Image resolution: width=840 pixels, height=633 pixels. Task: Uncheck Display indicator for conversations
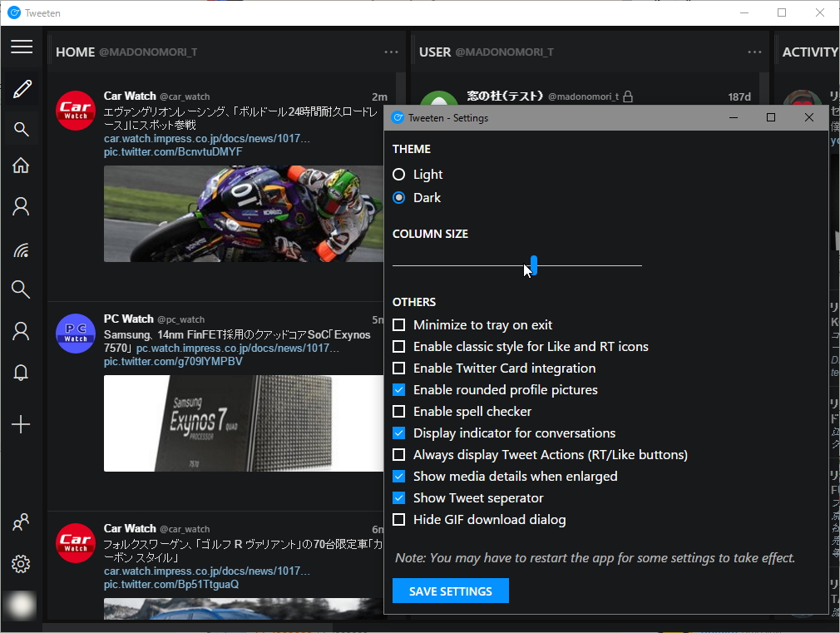pos(398,433)
